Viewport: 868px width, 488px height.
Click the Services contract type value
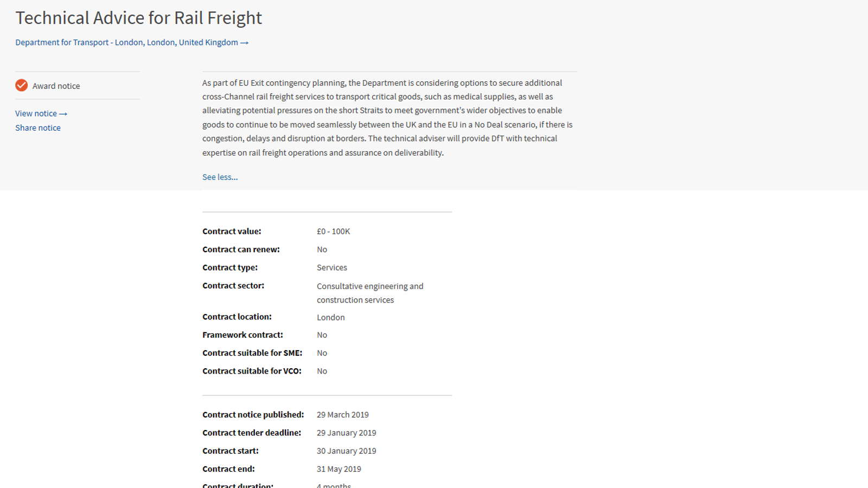pyautogui.click(x=331, y=268)
